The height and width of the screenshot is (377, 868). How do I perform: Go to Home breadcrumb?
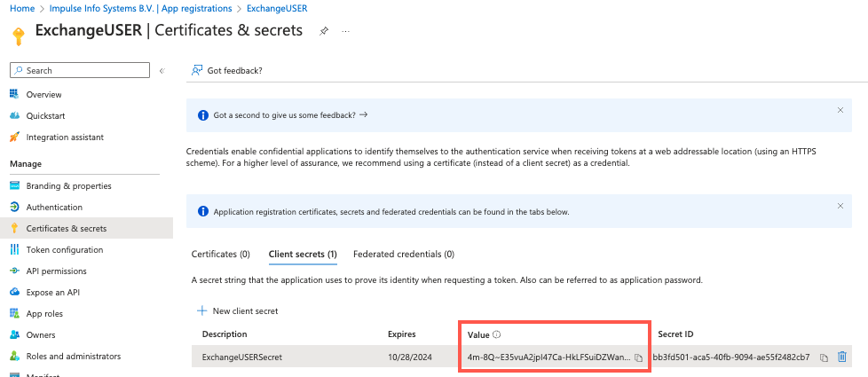point(22,8)
